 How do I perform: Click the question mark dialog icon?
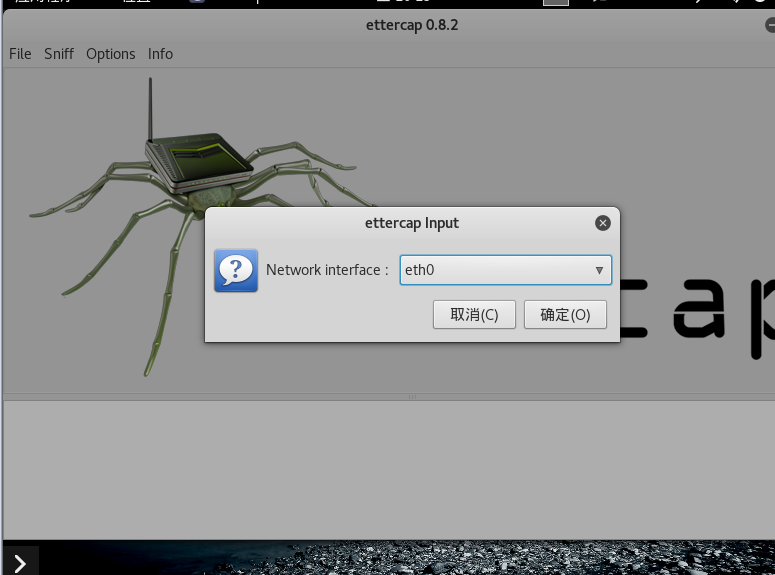point(236,270)
